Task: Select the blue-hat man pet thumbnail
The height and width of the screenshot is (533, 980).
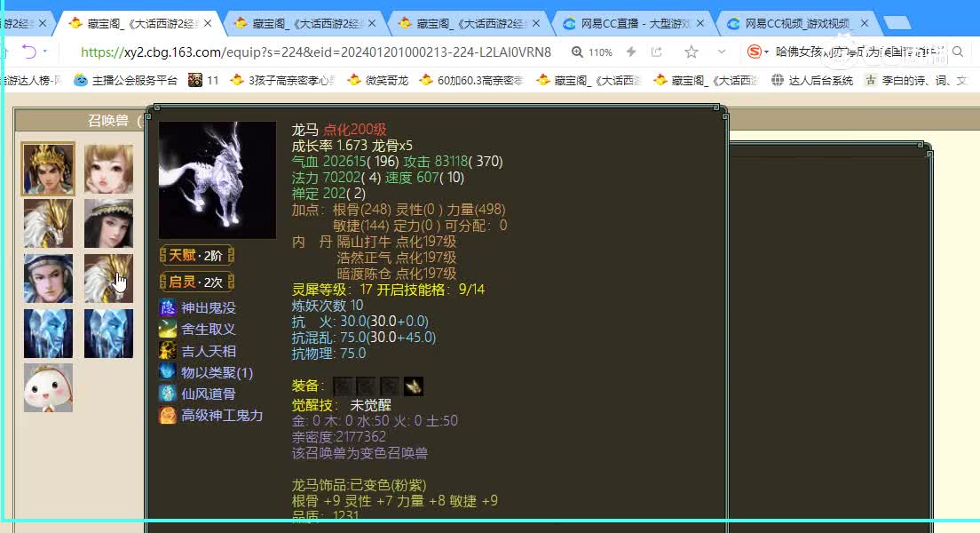Action: pyautogui.click(x=48, y=278)
